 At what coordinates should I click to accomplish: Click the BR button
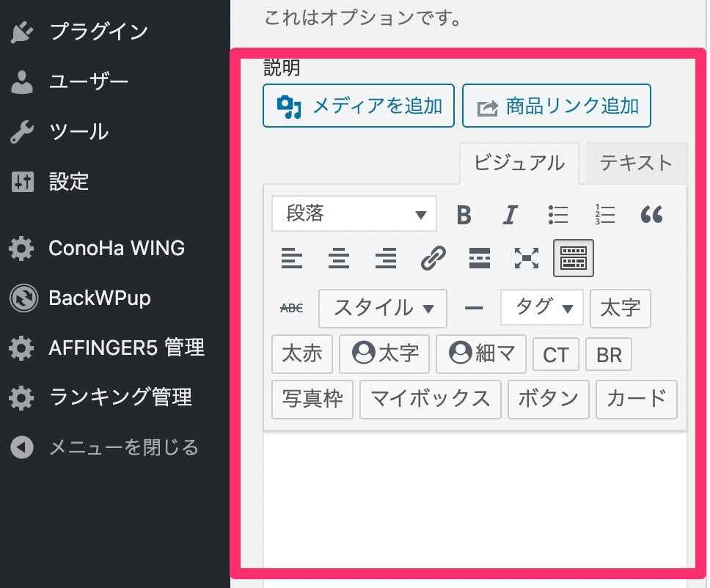click(609, 354)
